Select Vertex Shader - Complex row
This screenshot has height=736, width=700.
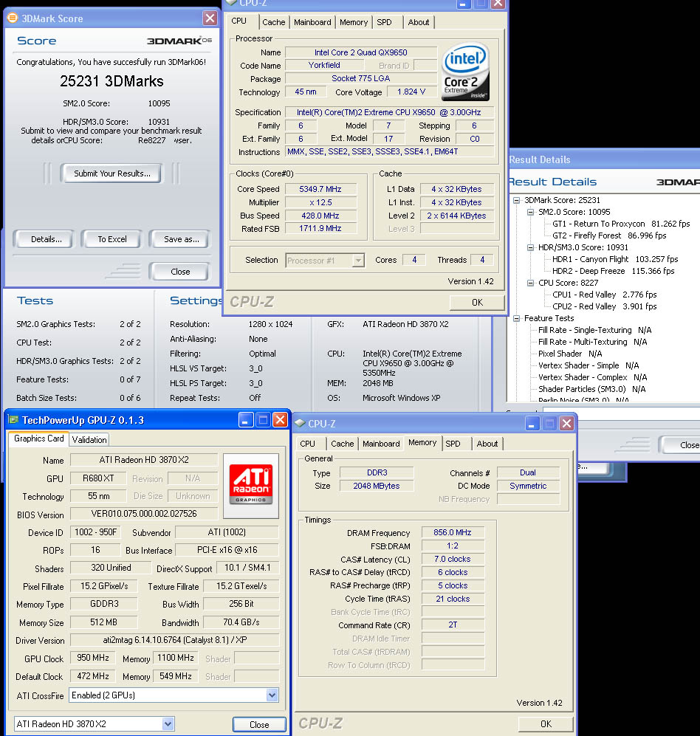pos(592,377)
